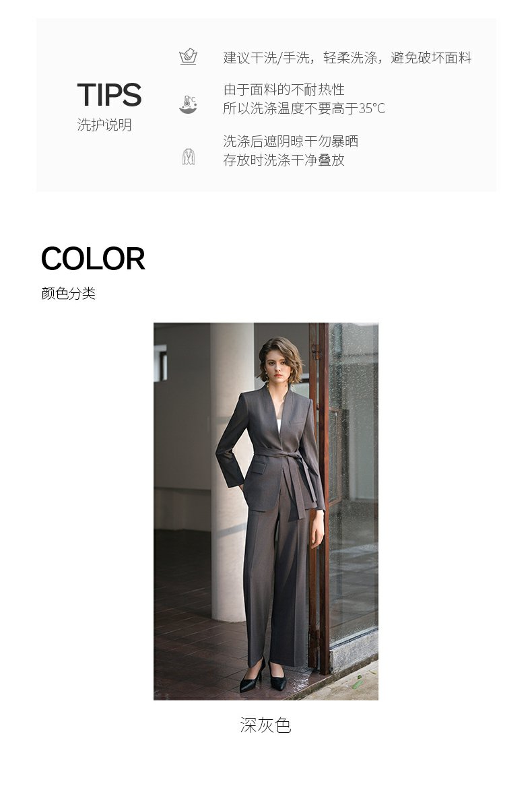The height and width of the screenshot is (792, 532).
Task: Click the folded jacket storage icon
Action: coord(189,156)
